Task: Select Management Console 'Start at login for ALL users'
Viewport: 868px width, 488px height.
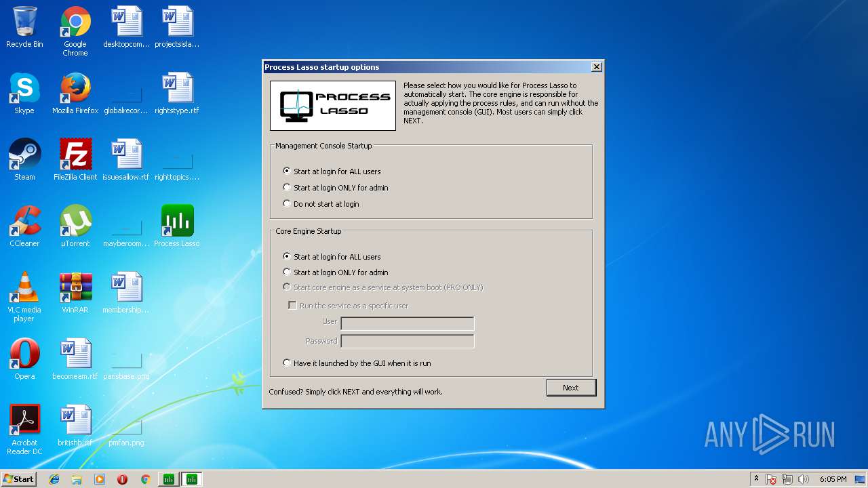Action: point(332,171)
